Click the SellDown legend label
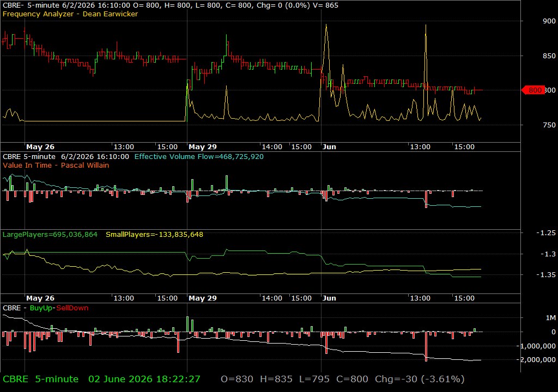This screenshot has height=392, width=558. pyautogui.click(x=72, y=308)
